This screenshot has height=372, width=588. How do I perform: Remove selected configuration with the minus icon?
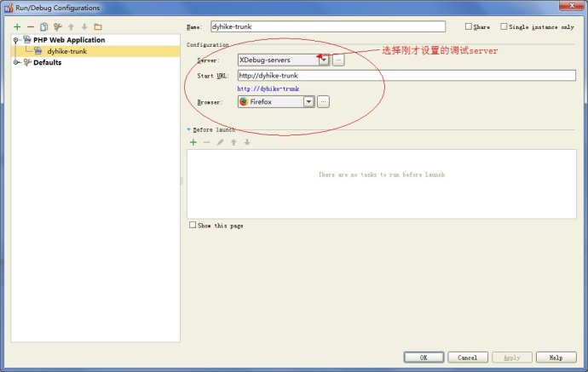click(x=31, y=27)
